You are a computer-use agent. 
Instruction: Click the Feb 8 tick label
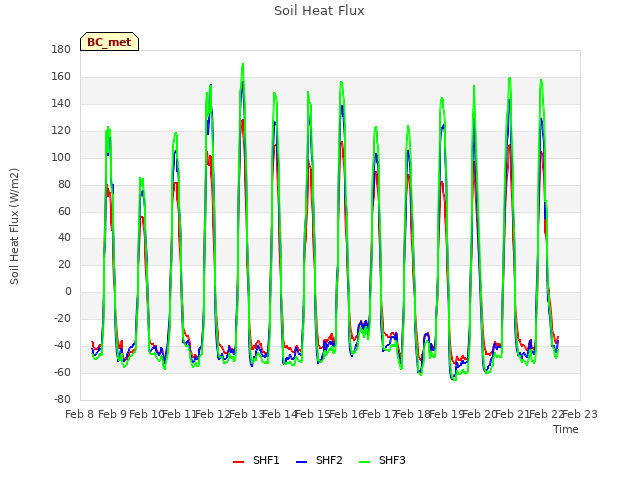coord(80,414)
